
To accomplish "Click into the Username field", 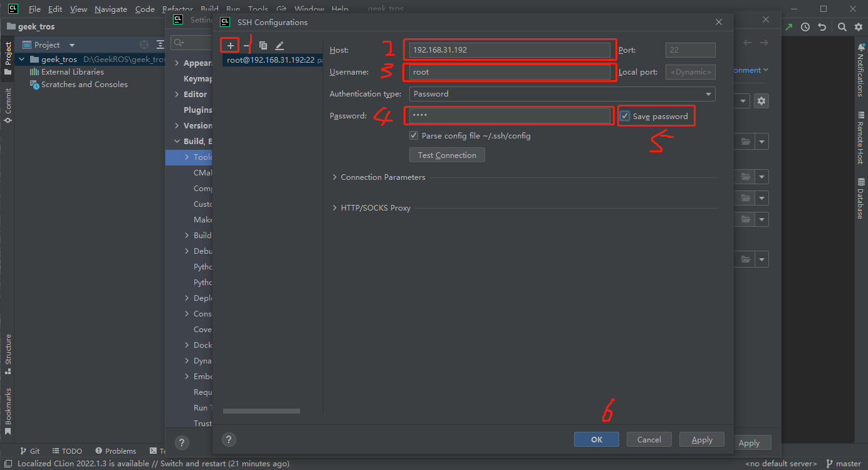I will tap(510, 72).
